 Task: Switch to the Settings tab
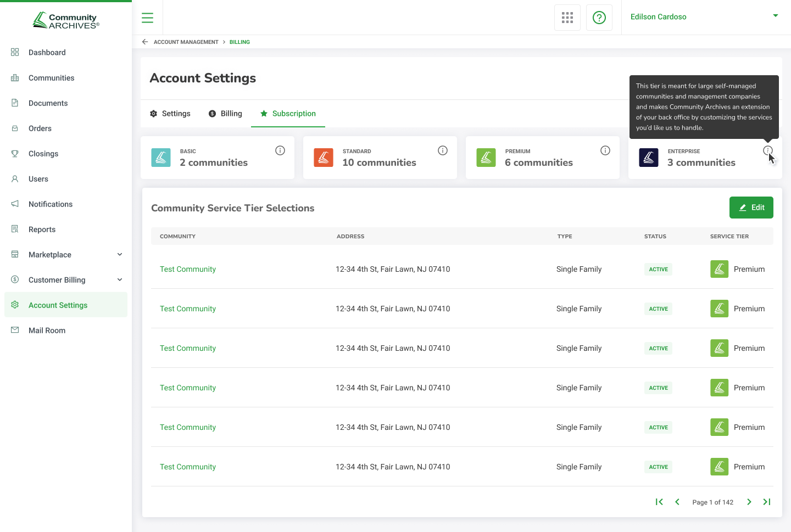(170, 114)
